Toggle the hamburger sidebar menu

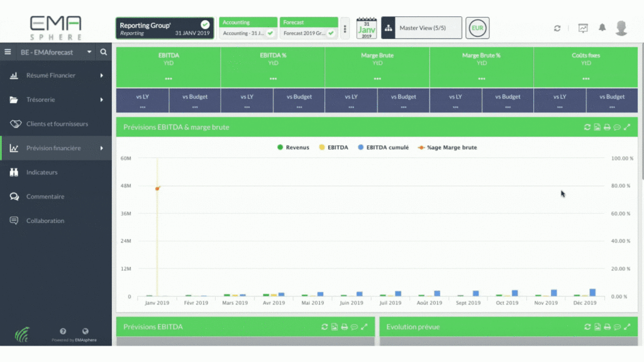pos(8,52)
